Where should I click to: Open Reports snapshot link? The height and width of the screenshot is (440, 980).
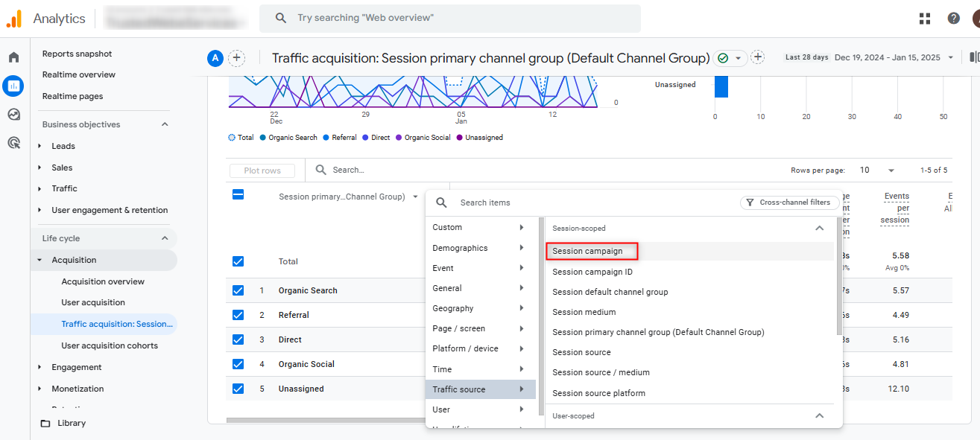click(x=77, y=54)
